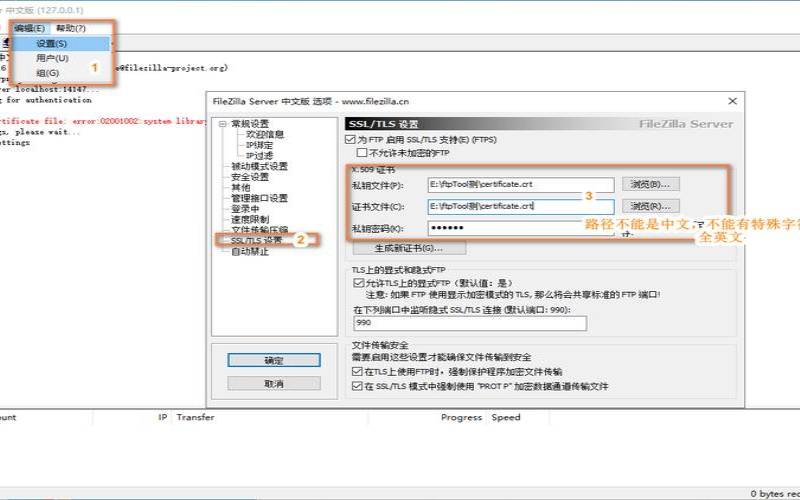Screen dimensions: 800x500
Task: Collapse the 常规设置 tree node
Action: pyautogui.click(x=222, y=123)
